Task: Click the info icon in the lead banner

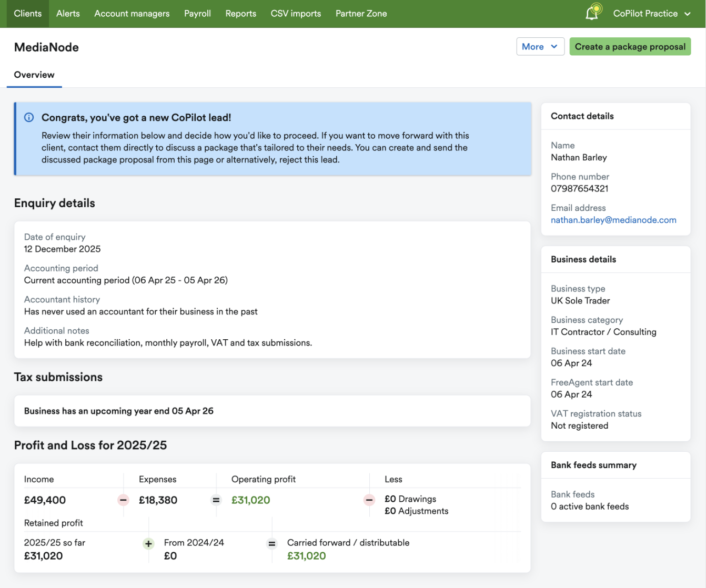Action: click(x=29, y=117)
